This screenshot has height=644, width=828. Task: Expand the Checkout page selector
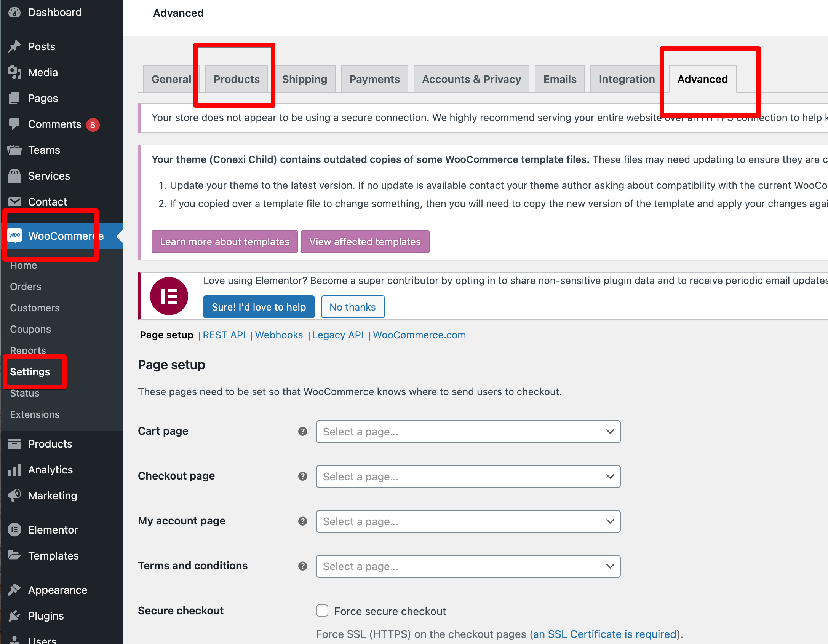tap(468, 477)
